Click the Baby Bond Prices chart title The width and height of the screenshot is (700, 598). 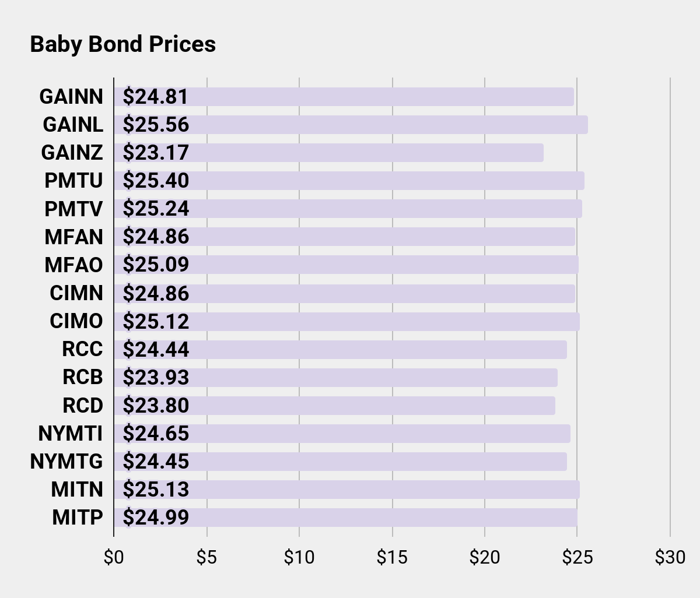point(123,44)
